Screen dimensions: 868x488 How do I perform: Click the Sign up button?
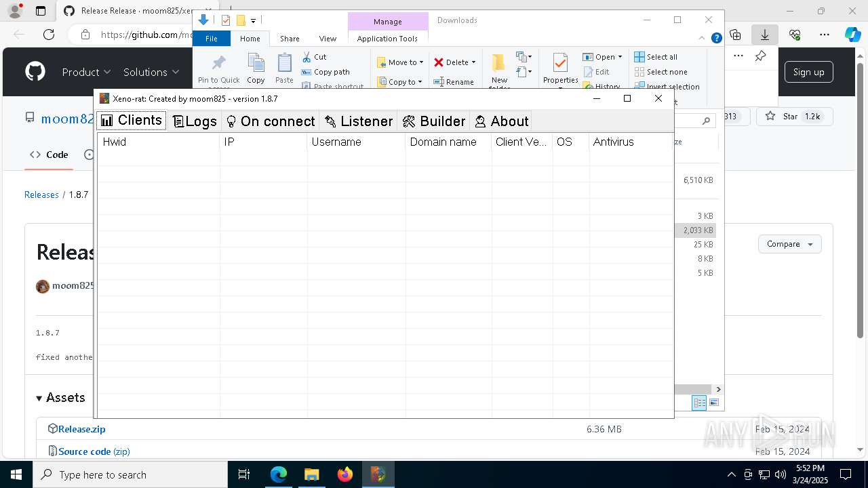[x=808, y=72]
